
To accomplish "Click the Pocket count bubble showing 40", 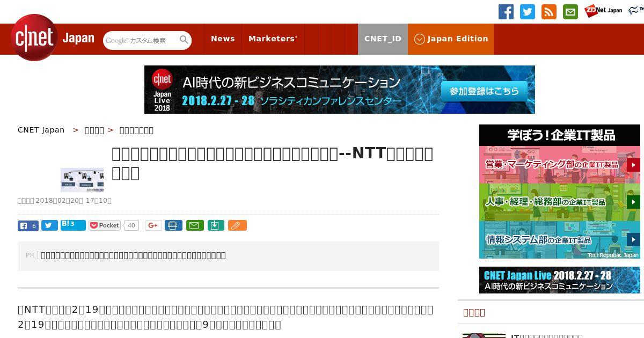I will point(131,225).
